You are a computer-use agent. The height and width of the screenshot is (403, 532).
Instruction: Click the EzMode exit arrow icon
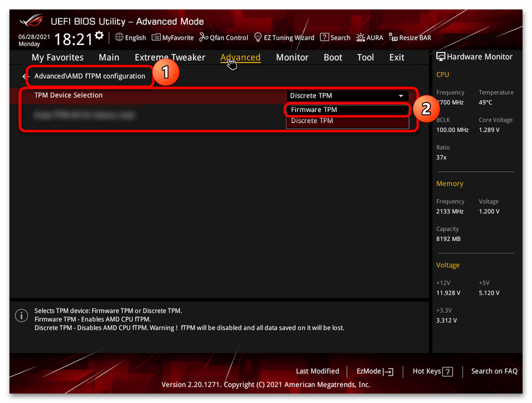click(x=388, y=372)
